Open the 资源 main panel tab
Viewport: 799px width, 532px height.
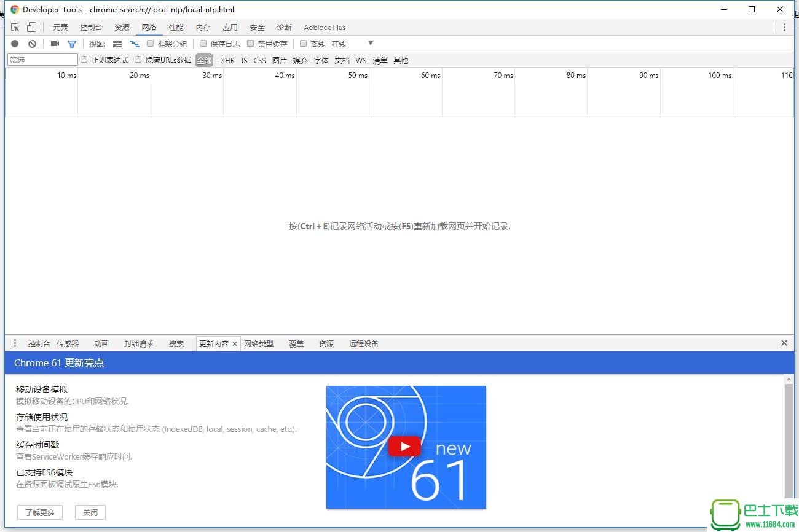[x=122, y=28]
